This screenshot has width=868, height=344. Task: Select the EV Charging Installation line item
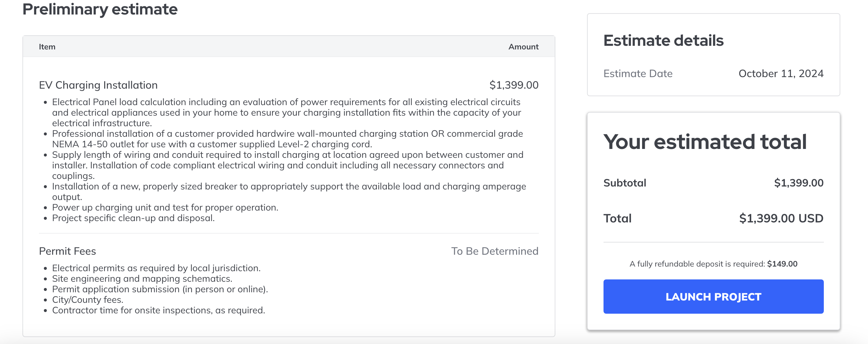[x=98, y=85]
